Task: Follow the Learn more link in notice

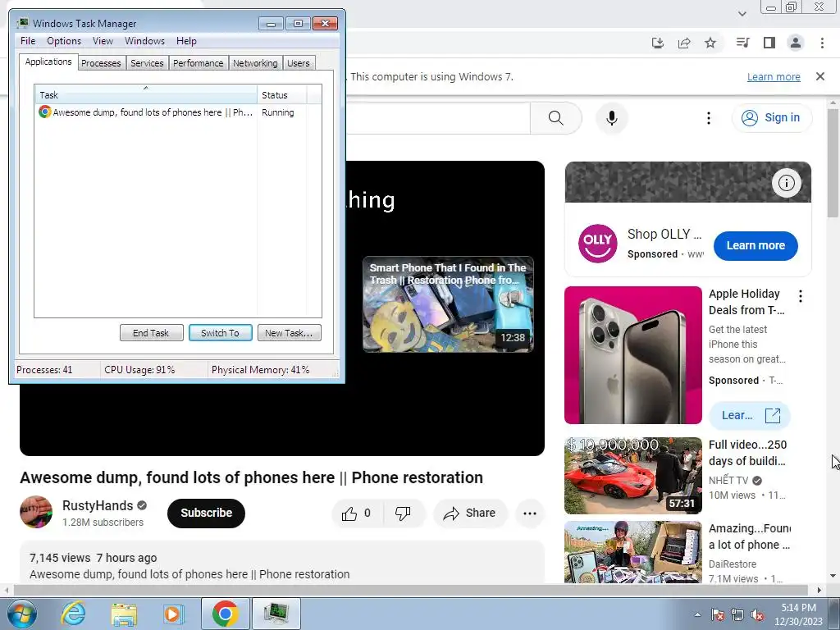Action: pos(774,76)
